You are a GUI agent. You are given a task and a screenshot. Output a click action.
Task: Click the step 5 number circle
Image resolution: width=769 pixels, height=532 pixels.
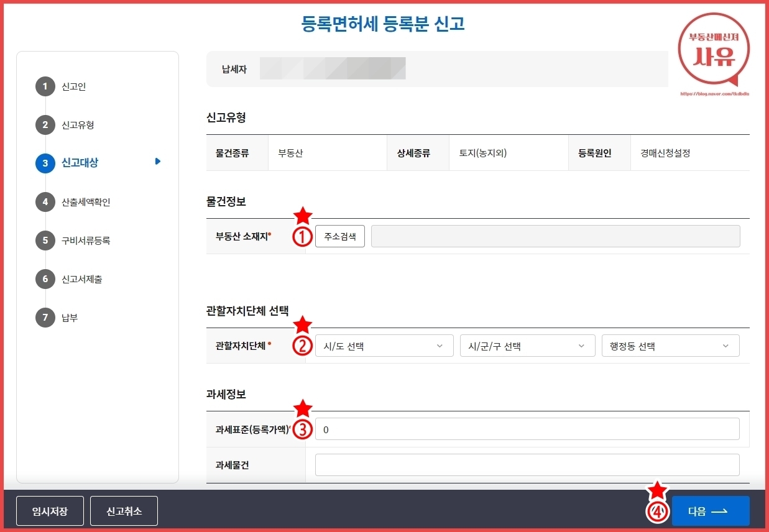coord(45,241)
